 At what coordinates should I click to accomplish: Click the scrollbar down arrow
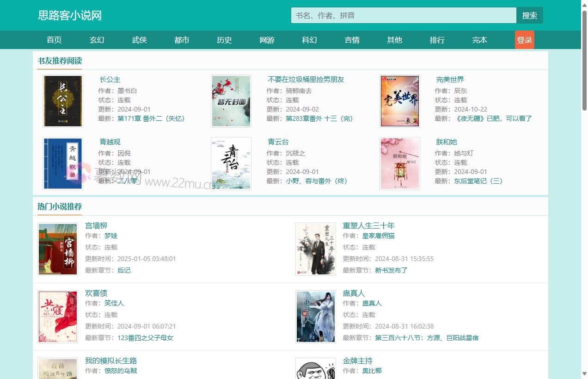(x=584, y=373)
